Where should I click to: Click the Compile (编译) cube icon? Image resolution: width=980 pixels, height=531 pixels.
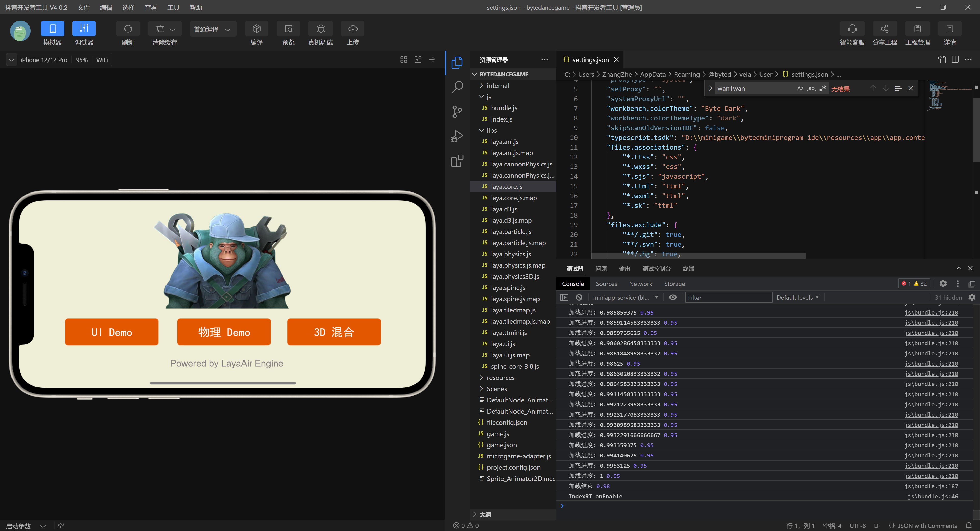256,29
